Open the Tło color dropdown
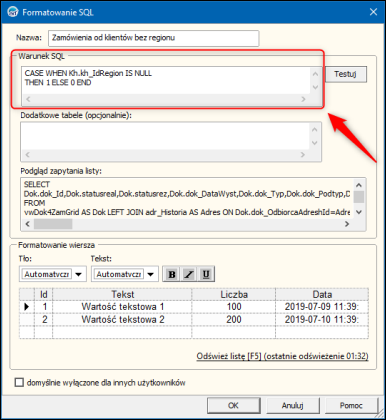This screenshot has width=386, height=420. pyautogui.click(x=79, y=274)
